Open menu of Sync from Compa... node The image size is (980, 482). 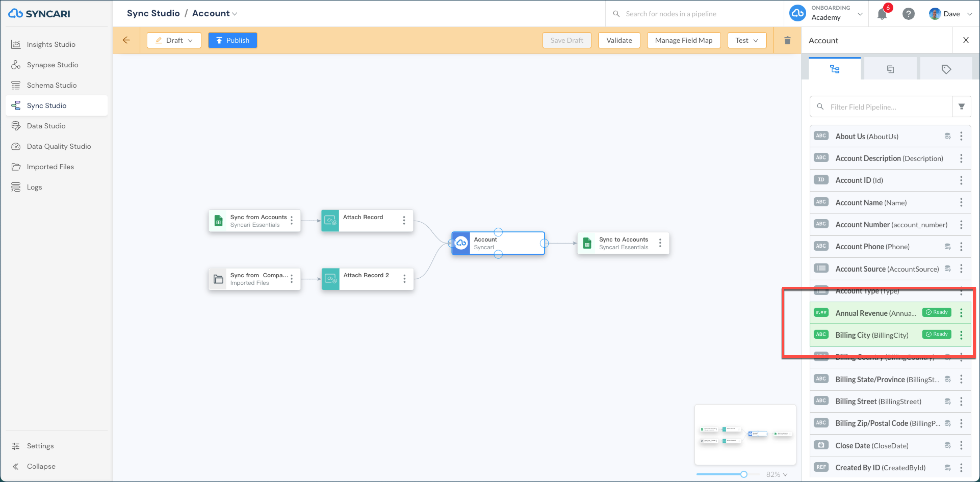[291, 279]
